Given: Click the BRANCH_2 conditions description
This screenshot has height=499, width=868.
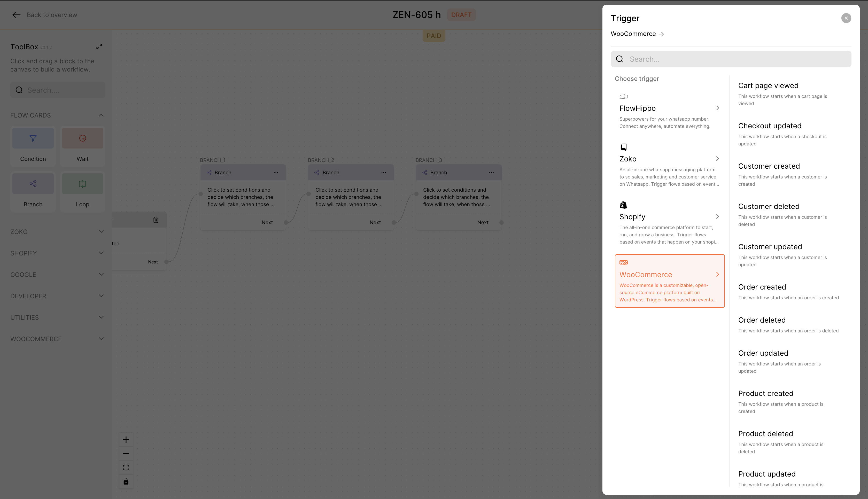Looking at the screenshot, I should pos(349,197).
